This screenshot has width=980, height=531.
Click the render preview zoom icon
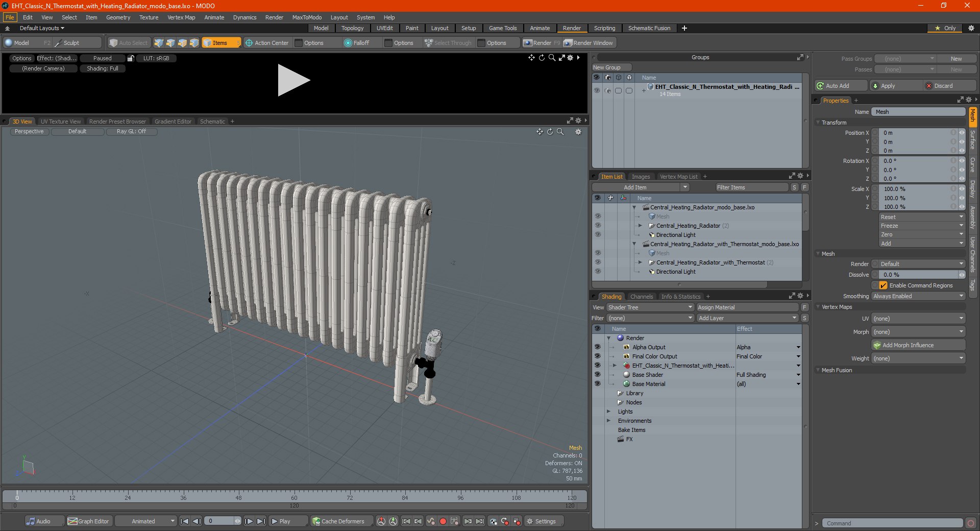point(552,58)
